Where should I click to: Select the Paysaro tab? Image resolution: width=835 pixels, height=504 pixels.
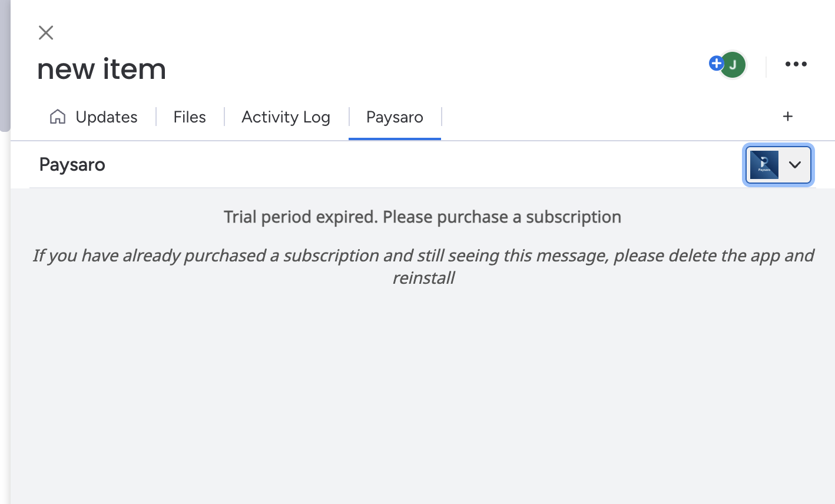395,117
